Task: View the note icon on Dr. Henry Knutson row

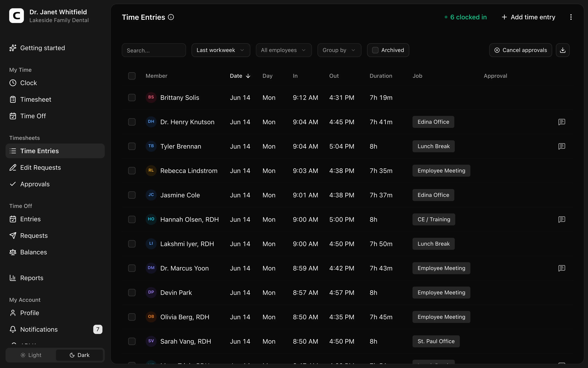Action: (562, 122)
